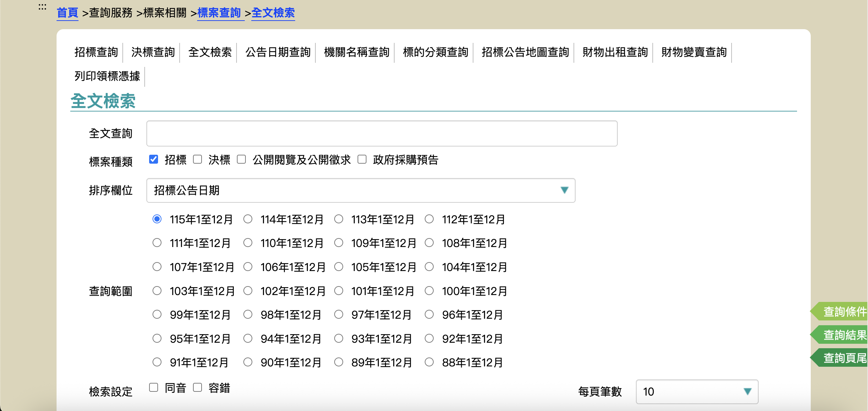868x411 pixels.
Task: Switch to 招標查詢 tab
Action: [x=96, y=52]
